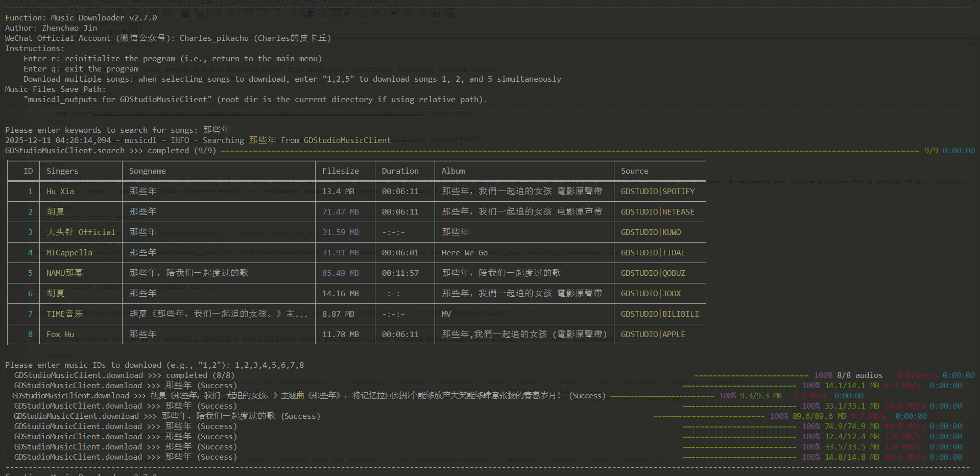
Task: Click the Source column header
Action: (634, 171)
